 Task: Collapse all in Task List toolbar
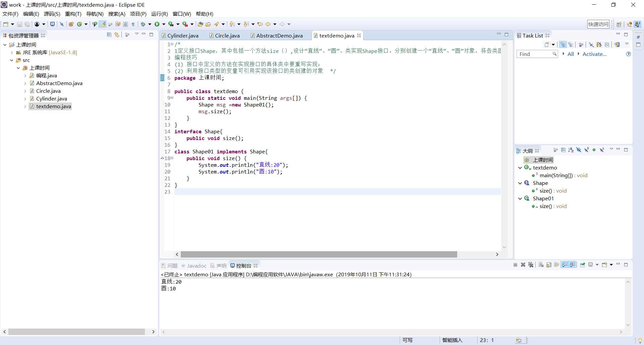click(607, 45)
